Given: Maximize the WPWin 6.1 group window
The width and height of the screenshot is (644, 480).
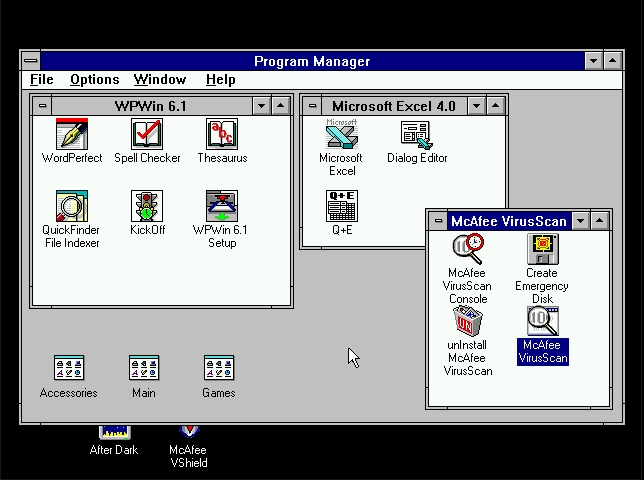Looking at the screenshot, I should tap(281, 106).
